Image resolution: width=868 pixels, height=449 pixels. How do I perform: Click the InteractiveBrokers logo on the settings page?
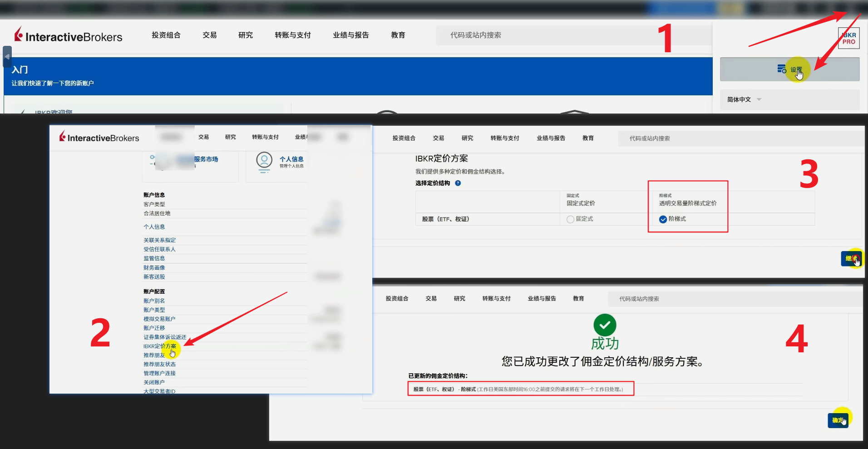[99, 137]
